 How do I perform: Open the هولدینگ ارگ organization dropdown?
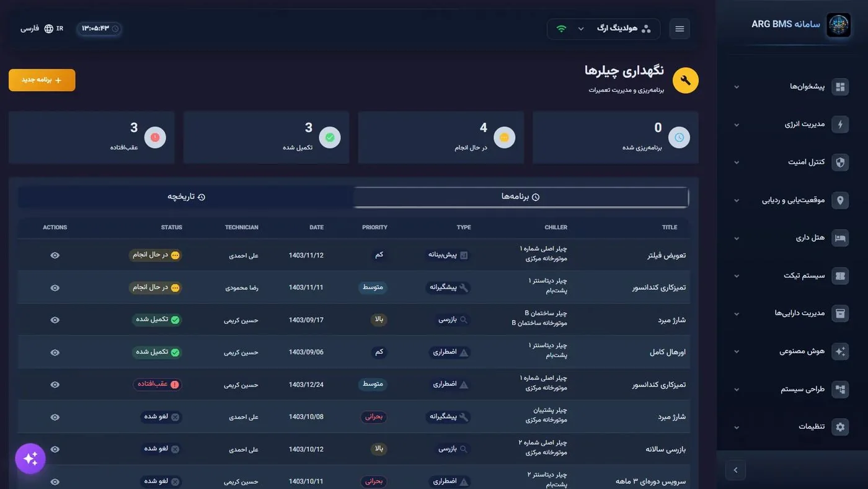pyautogui.click(x=603, y=29)
